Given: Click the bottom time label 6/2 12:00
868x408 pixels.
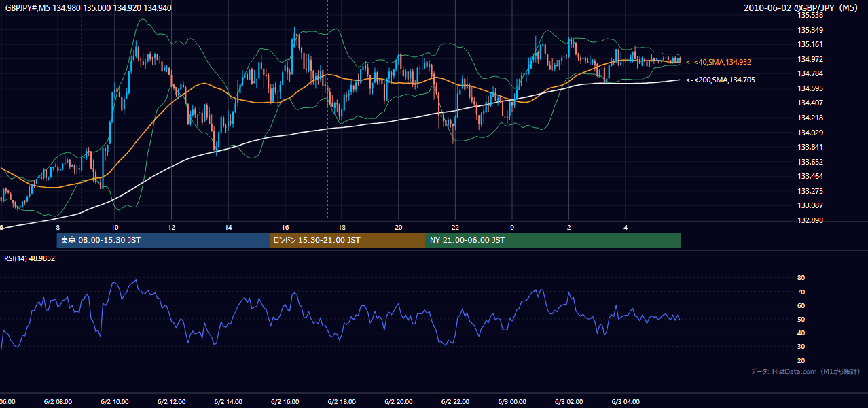Looking at the screenshot, I should tap(172, 402).
